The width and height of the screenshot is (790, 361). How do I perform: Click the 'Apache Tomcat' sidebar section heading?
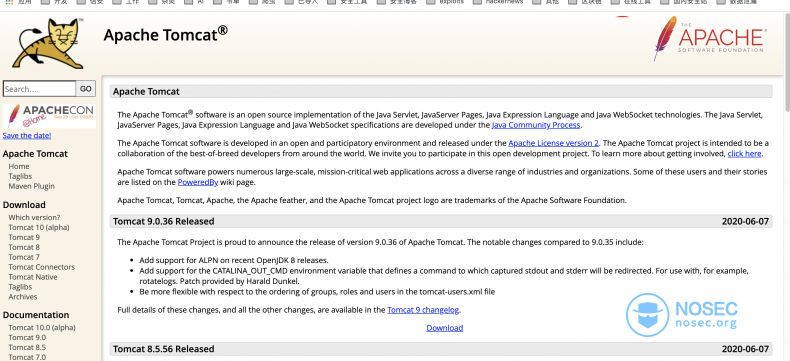pyautogui.click(x=35, y=154)
